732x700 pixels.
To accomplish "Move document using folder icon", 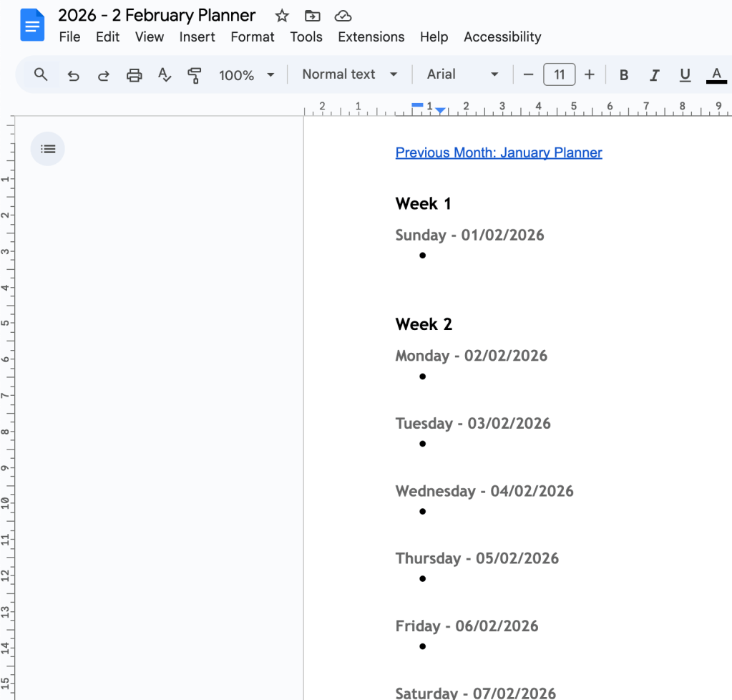I will (313, 16).
